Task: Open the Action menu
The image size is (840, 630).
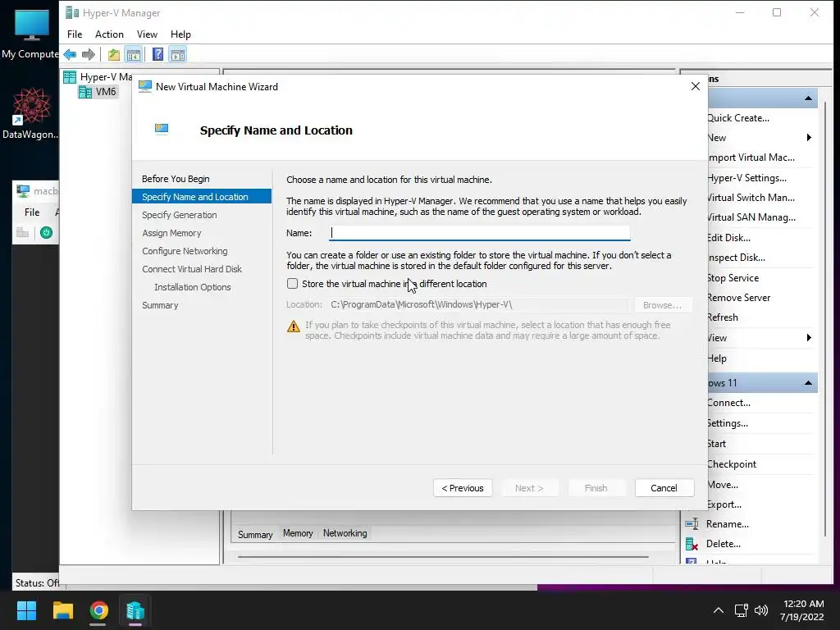Action: point(109,34)
